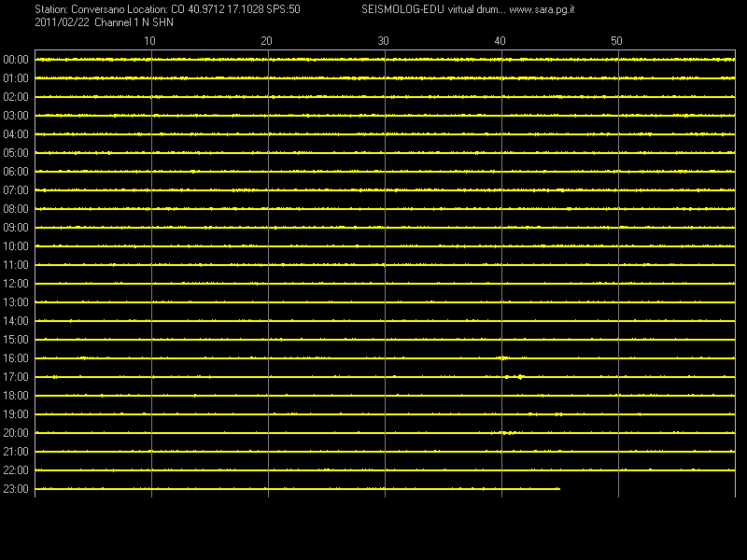The width and height of the screenshot is (747, 560).
Task: Pick the 07:00 hour label
Action: click(16, 190)
